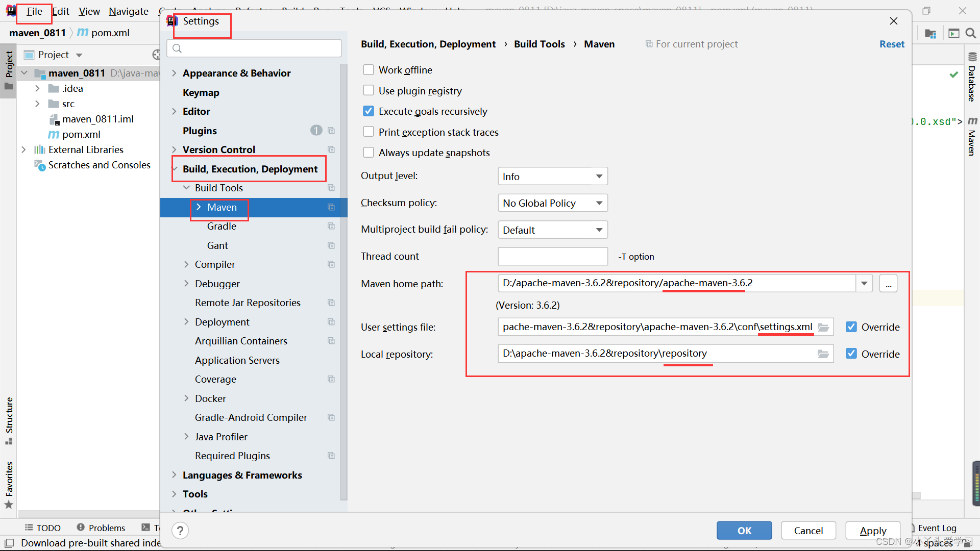
Task: Expand External Libraries in Project tree
Action: 23,149
